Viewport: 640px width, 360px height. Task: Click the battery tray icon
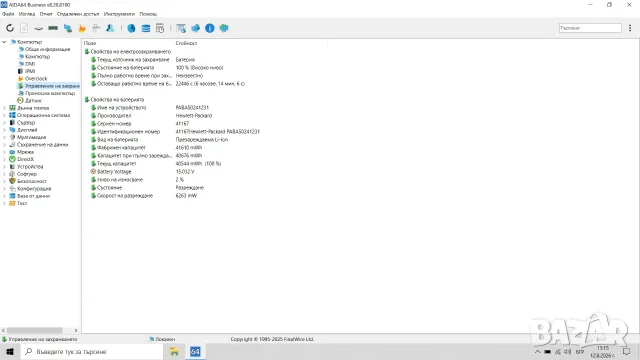pyautogui.click(x=547, y=351)
